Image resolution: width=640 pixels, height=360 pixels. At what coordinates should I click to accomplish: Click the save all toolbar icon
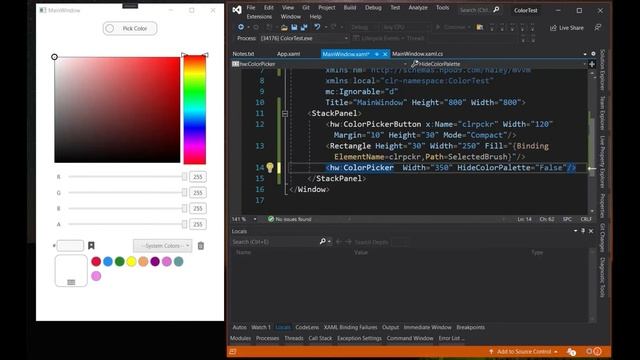point(304,27)
